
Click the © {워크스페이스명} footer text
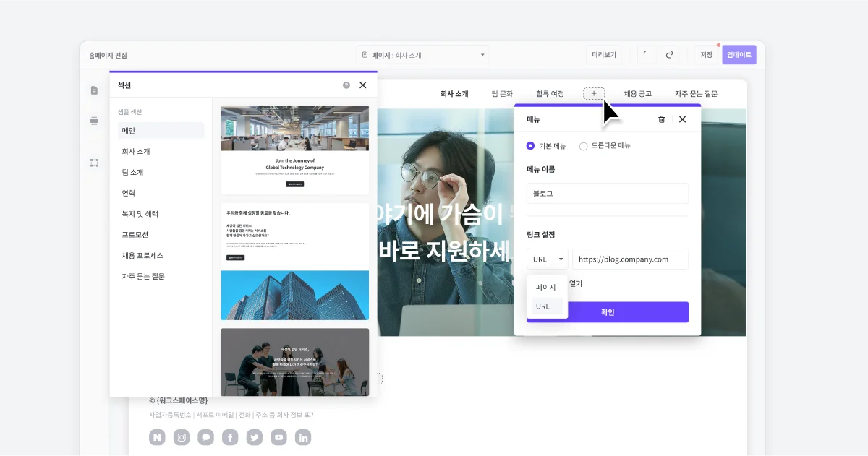(x=179, y=400)
